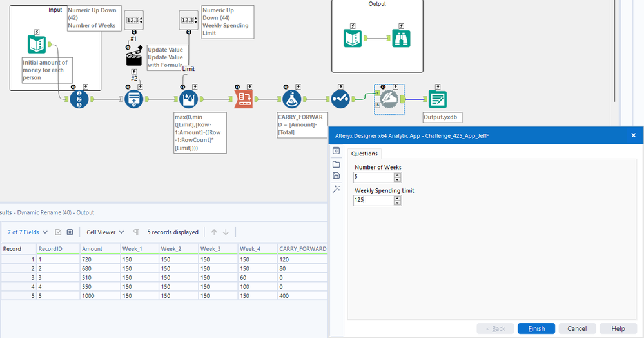Open the Cell Viewer dropdown
Viewport: 644px width, 338px height.
pos(105,232)
